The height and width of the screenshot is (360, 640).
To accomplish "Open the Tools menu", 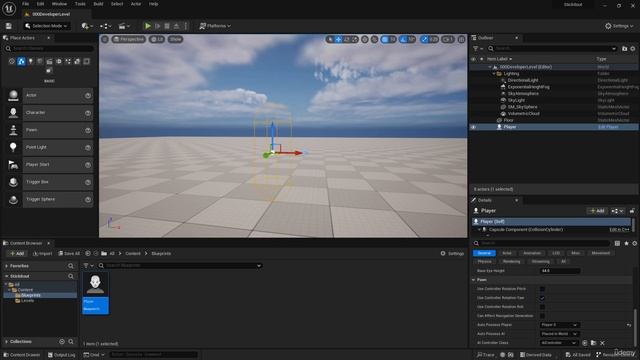I will click(80, 4).
